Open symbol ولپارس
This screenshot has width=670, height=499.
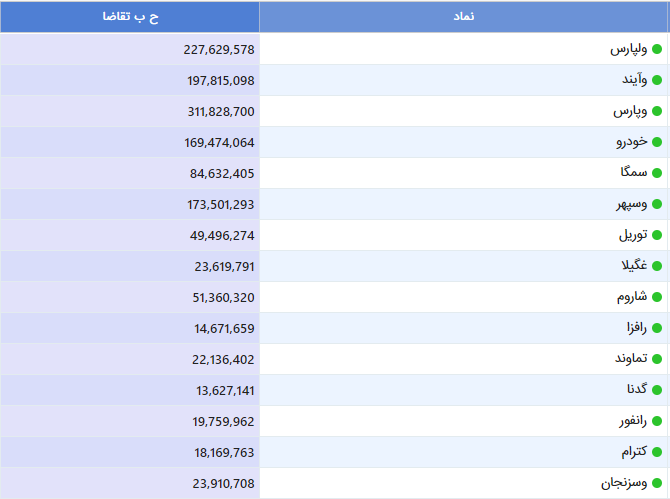click(629, 49)
